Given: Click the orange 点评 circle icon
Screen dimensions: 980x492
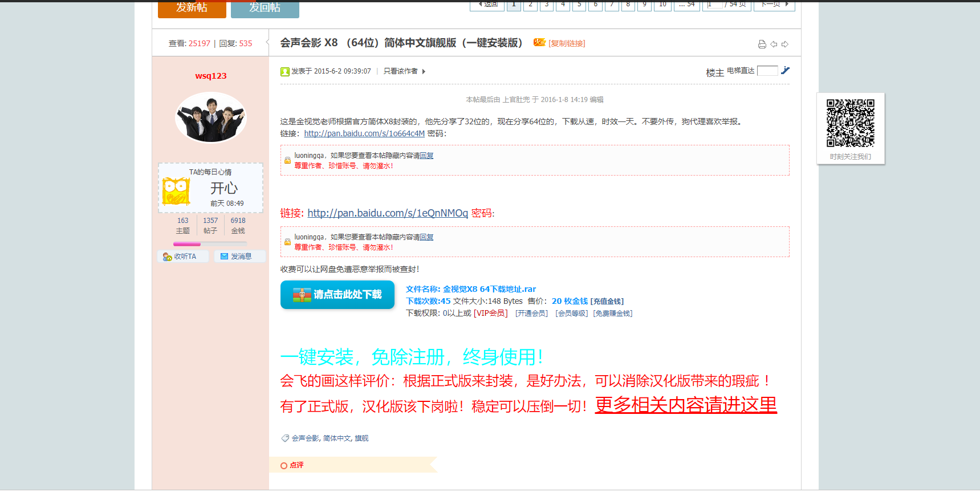Looking at the screenshot, I should (284, 466).
